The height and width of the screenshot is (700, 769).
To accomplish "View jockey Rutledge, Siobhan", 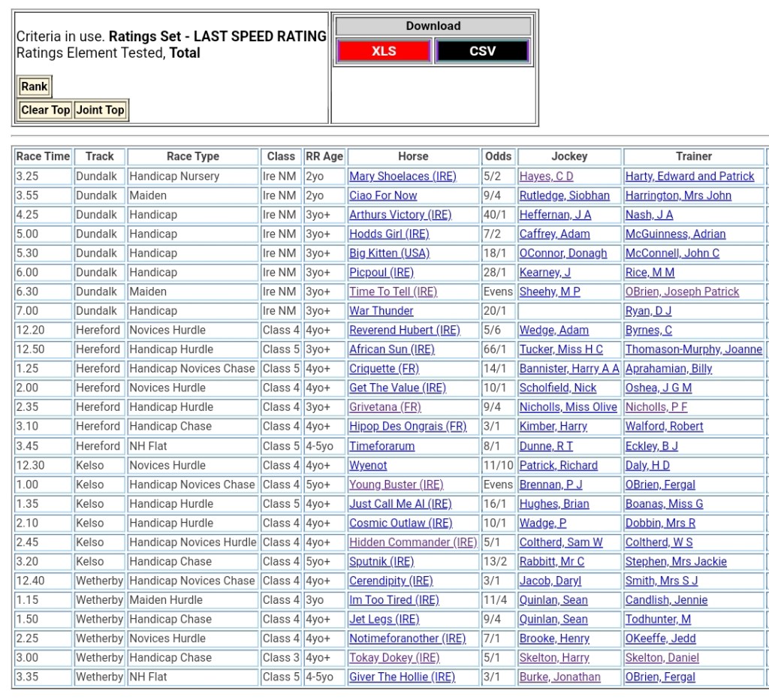I will tap(564, 195).
